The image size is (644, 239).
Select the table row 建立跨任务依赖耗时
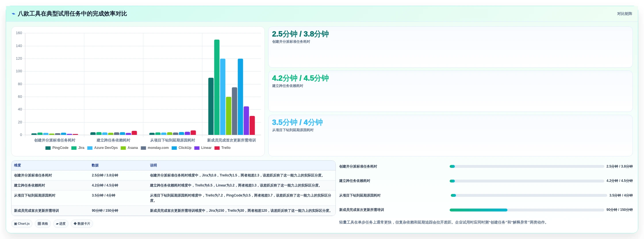coord(173,185)
